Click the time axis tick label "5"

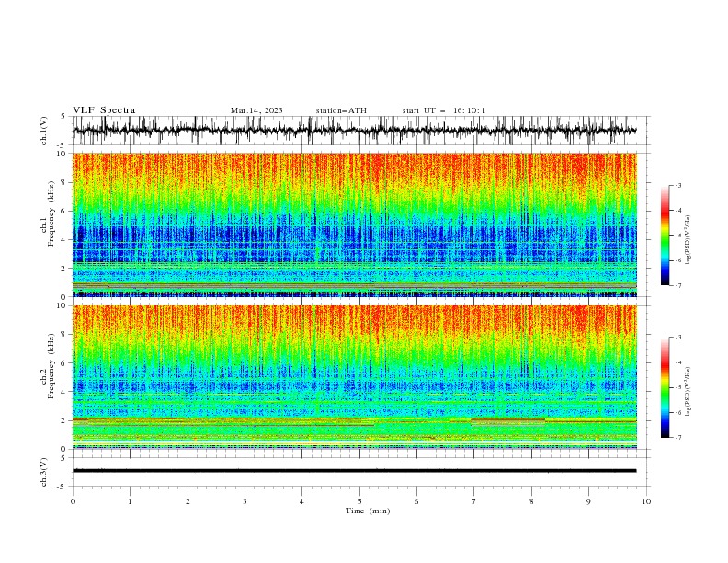[359, 501]
